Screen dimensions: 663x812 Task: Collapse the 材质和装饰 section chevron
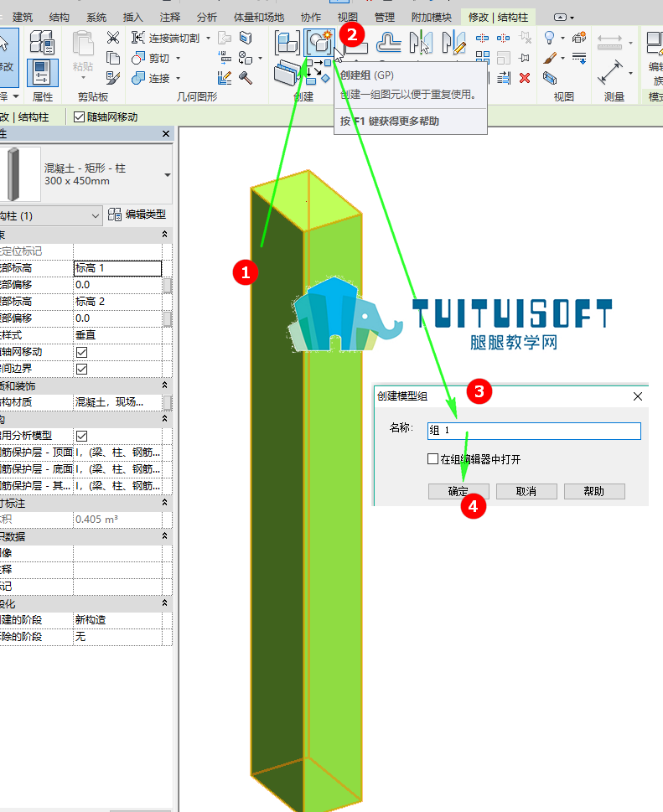coord(165,385)
